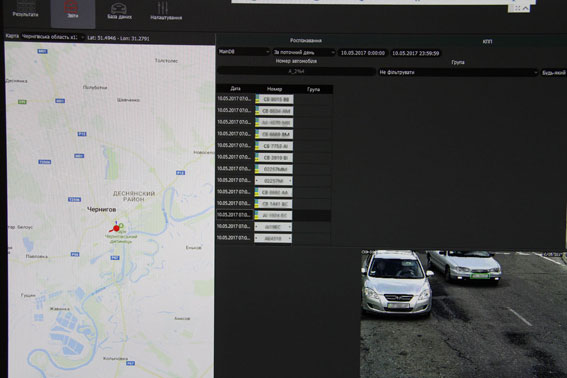
Task: Open the За поточний день period dropdown
Action: pyautogui.click(x=304, y=52)
